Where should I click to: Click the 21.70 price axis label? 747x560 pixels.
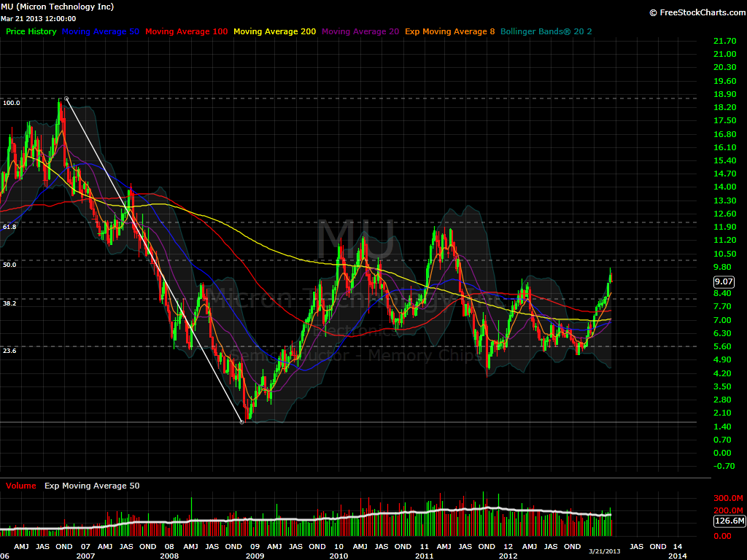click(x=724, y=41)
